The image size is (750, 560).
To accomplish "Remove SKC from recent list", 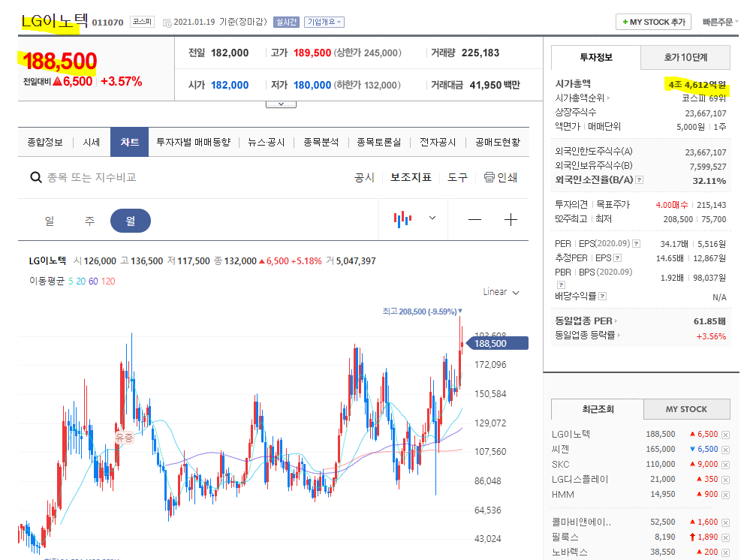I will pos(726,465).
